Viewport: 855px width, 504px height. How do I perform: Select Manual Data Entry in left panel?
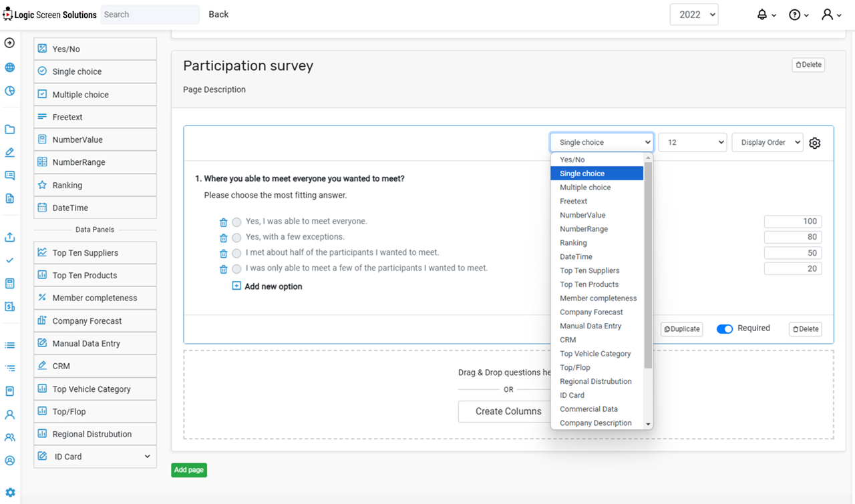point(95,344)
